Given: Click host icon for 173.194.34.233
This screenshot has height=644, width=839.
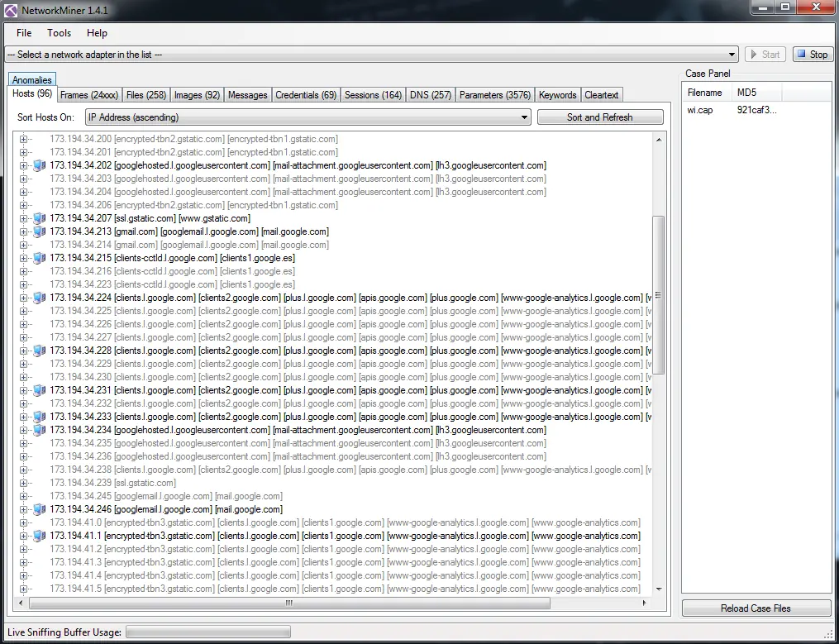Looking at the screenshot, I should click(39, 417).
